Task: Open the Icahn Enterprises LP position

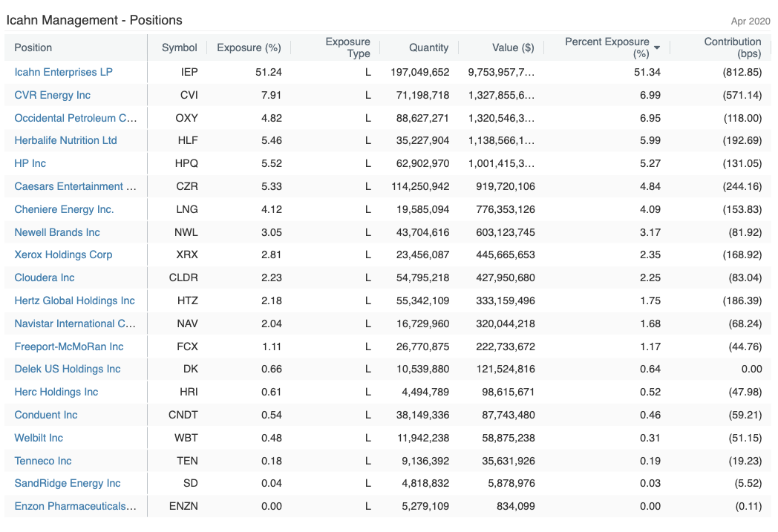Action: pos(64,73)
